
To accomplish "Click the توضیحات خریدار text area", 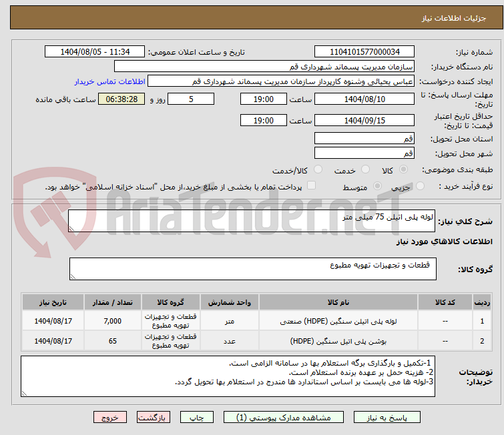I will (x=228, y=376).
